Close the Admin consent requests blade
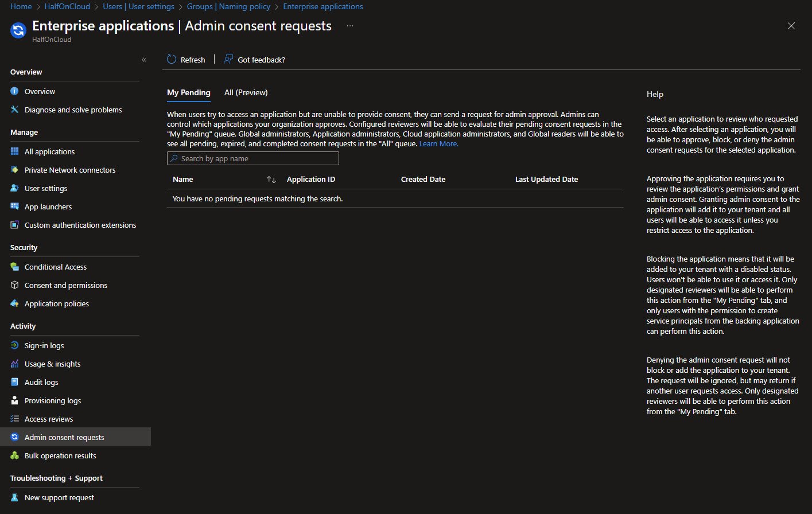The width and height of the screenshot is (812, 514). [791, 26]
